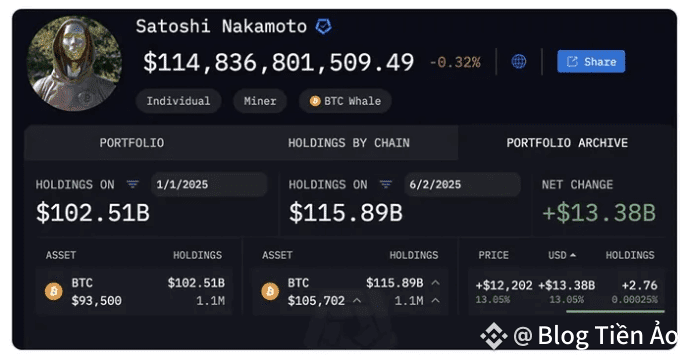687x362 pixels.
Task: Click the Bitcoin icon in the BTC Whale tag
Action: (x=315, y=101)
